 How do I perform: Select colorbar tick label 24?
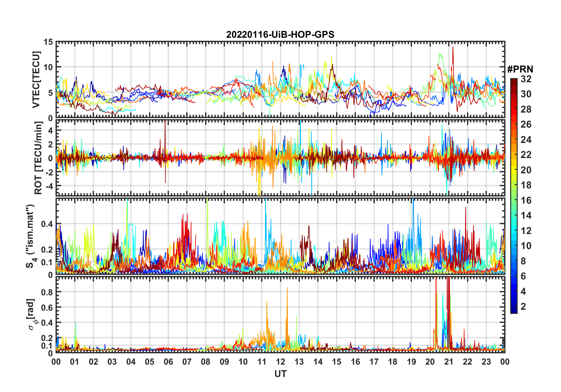526,139
